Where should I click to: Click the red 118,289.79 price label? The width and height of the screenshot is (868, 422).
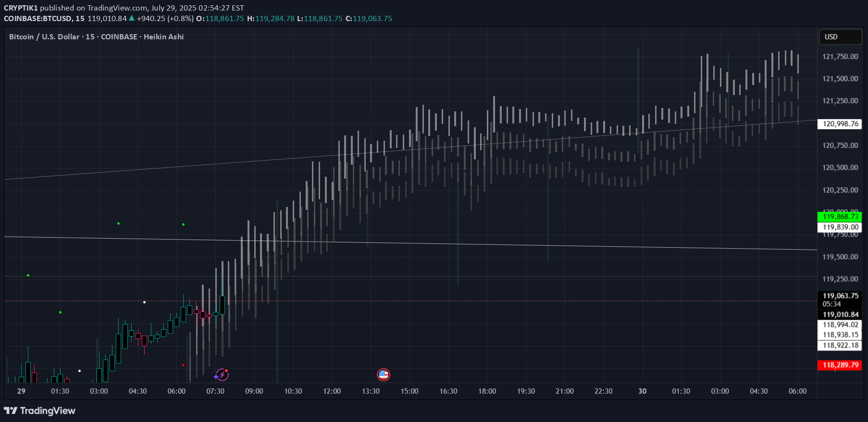tap(840, 365)
